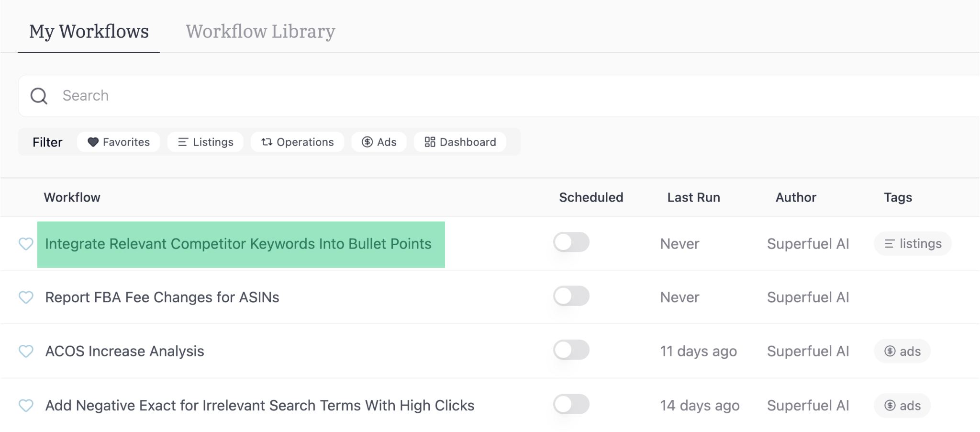Click the search magnifier icon

click(x=39, y=96)
